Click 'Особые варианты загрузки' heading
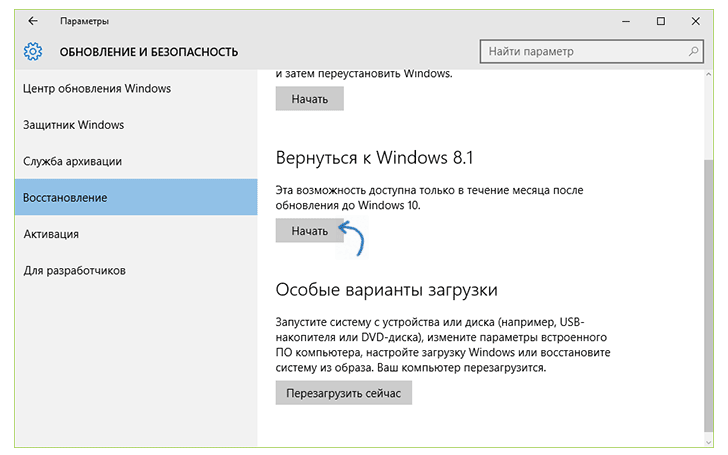728x455 pixels. [386, 290]
